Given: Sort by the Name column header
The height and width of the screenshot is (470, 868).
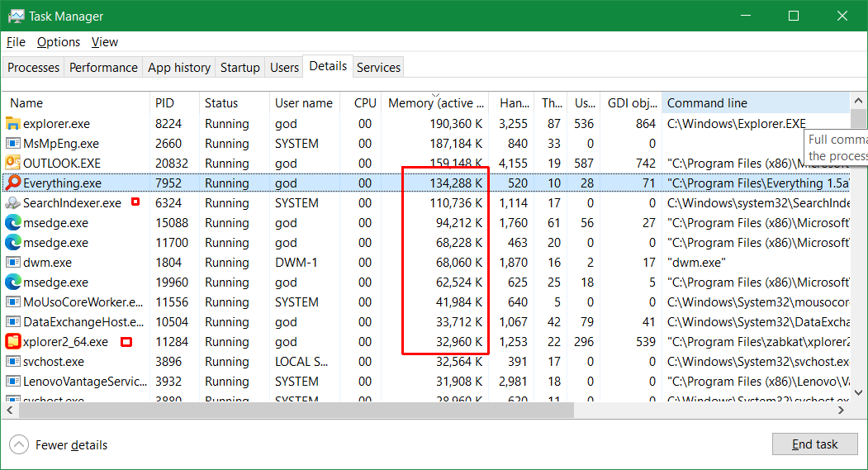Looking at the screenshot, I should [x=76, y=103].
